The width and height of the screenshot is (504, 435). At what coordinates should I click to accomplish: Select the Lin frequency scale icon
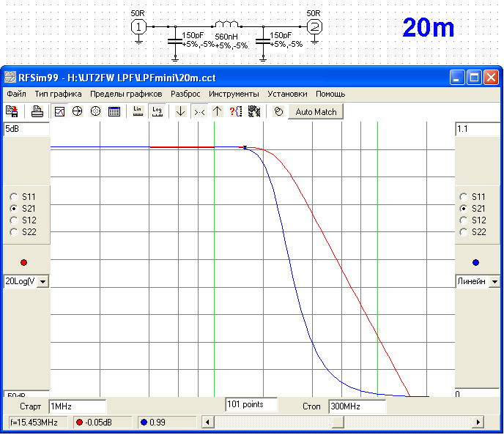[x=138, y=111]
